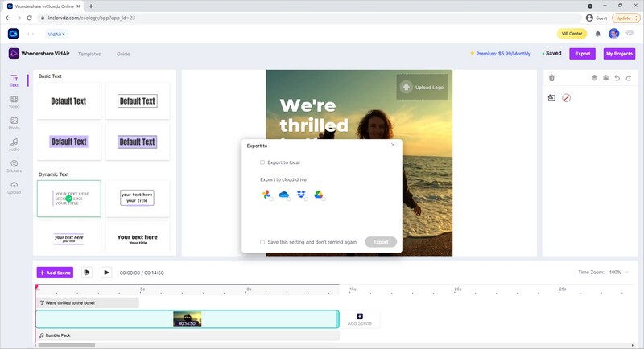Select the Text tool in the sidebar
Image resolution: width=644 pixels, height=349 pixels.
coord(14,80)
